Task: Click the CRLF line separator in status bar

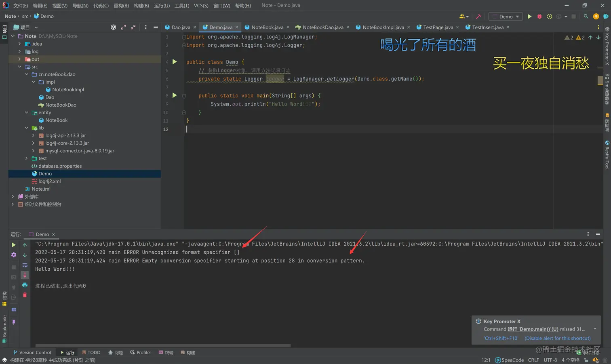Action: (533, 360)
